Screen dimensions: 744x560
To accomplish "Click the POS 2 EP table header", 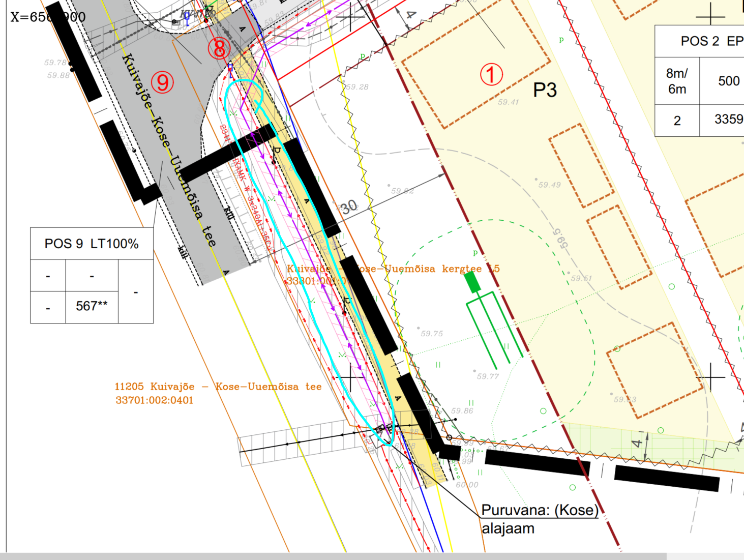I will coord(711,41).
